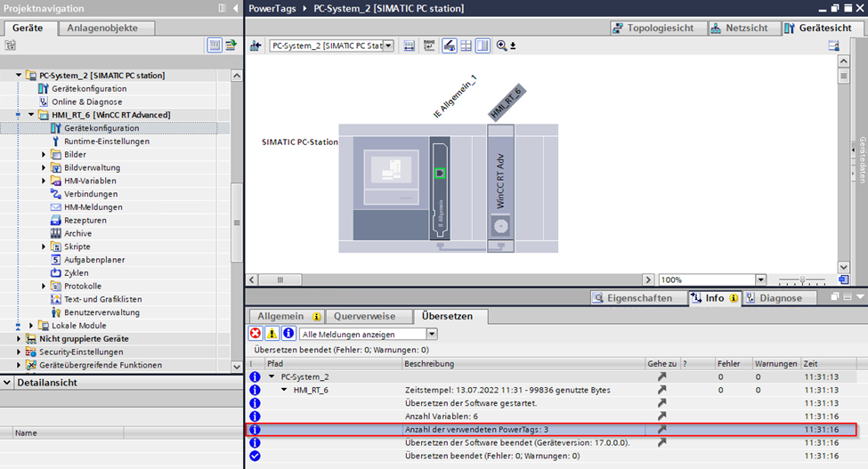Collapse the Projektnavigation panel with the arrow
This screenshot has height=469, width=868.
(235, 8)
